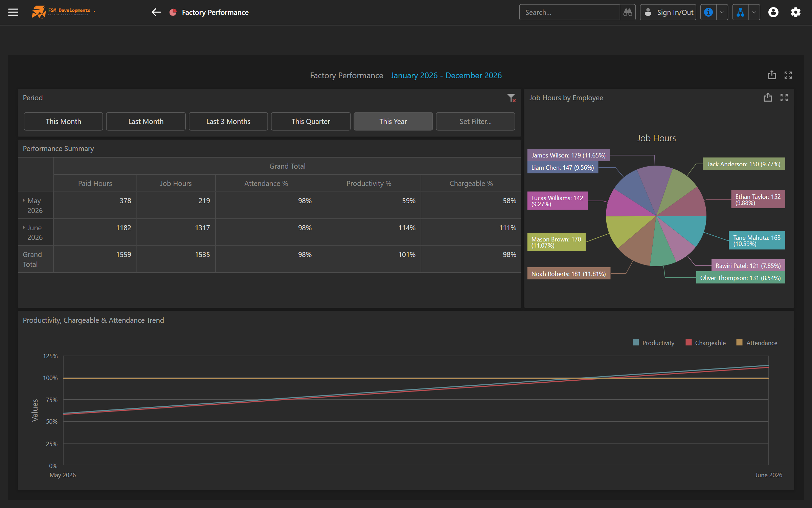This screenshot has height=508, width=812.
Task: Click the Sign In/Out button
Action: pyautogui.click(x=668, y=13)
